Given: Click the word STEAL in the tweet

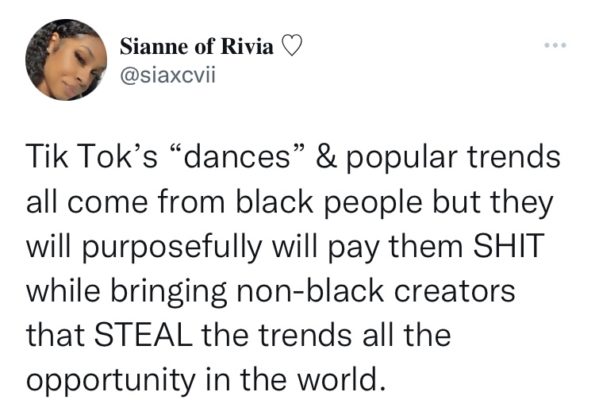Looking at the screenshot, I should tap(143, 335).
